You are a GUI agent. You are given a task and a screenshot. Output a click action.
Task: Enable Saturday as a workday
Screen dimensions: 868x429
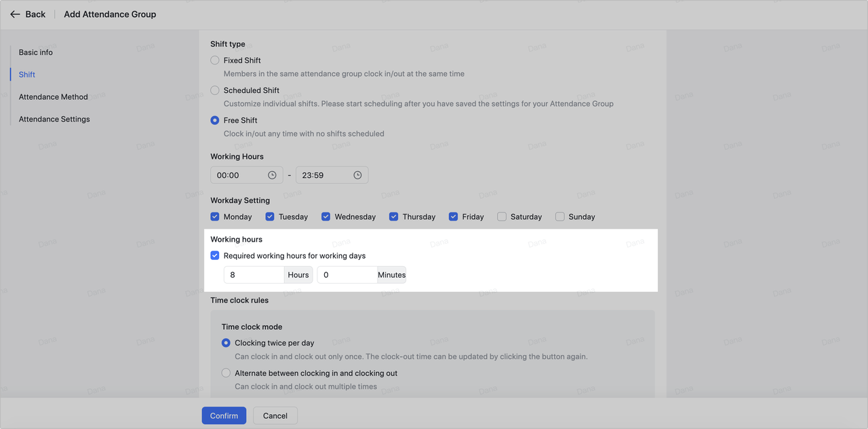(502, 217)
